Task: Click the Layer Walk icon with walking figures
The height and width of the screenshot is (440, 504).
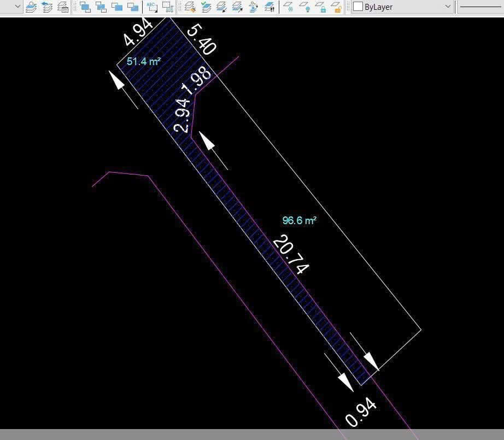Action: 269,7
